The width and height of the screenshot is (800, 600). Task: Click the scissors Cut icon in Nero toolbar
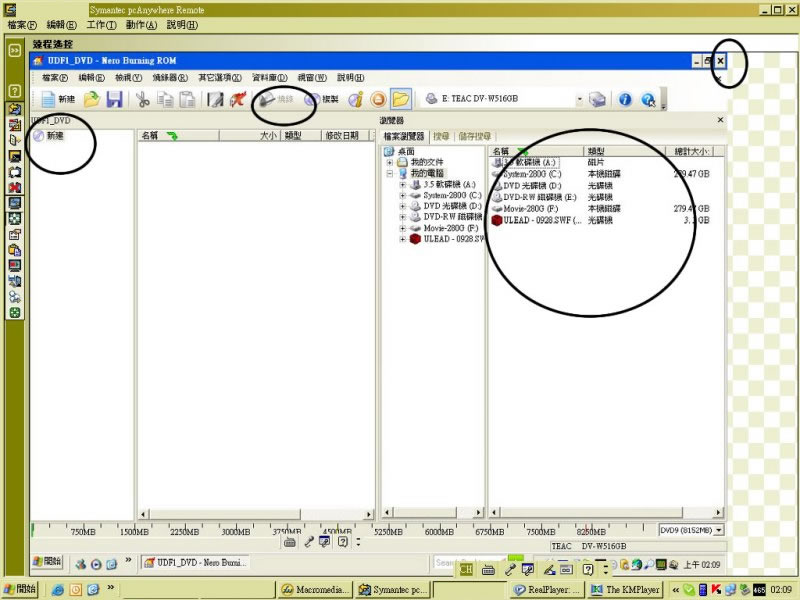click(142, 99)
